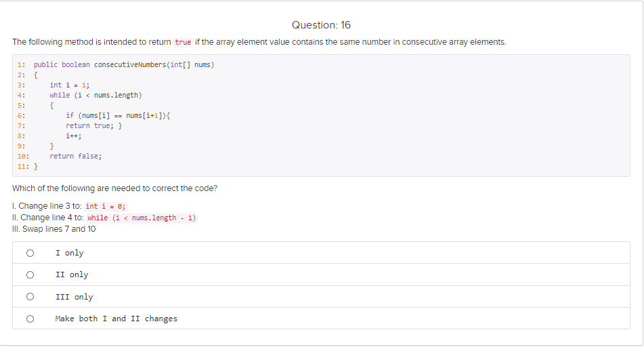Select the radio button for "III only"
Viewport: 644px width, 347px height.
coord(30,297)
